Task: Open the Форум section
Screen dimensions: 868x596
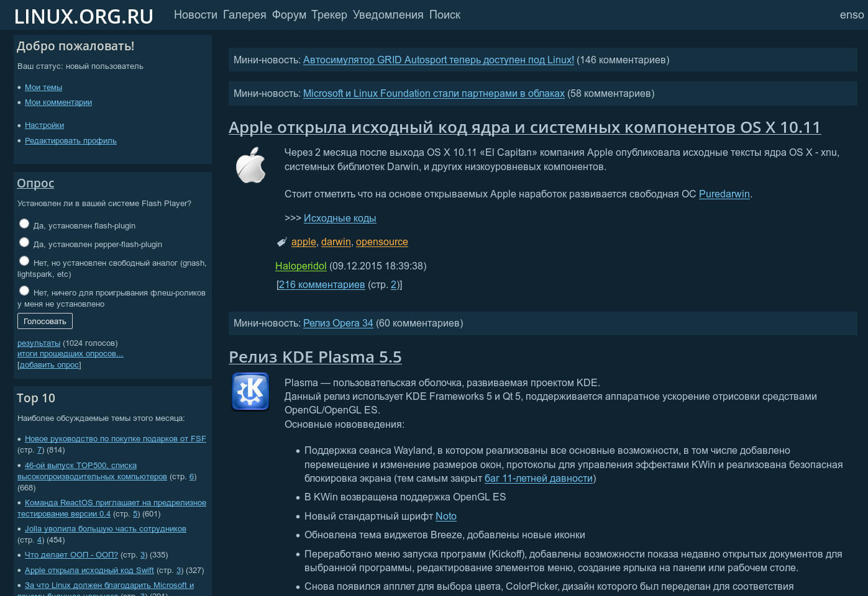Action: click(x=289, y=15)
